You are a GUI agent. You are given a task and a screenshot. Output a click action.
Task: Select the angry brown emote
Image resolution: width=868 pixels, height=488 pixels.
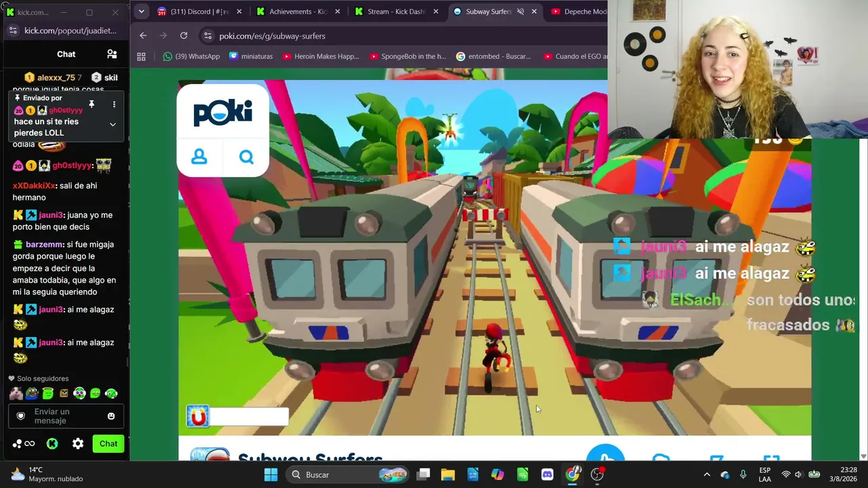point(64,393)
